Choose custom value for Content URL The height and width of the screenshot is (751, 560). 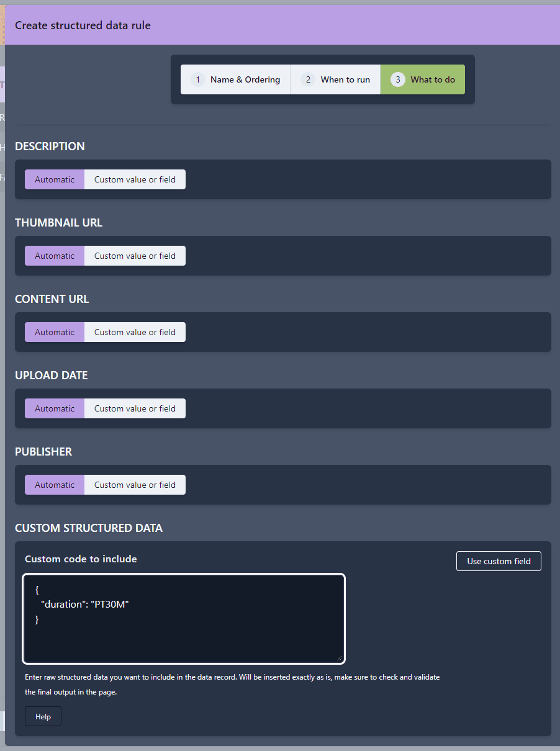point(135,332)
